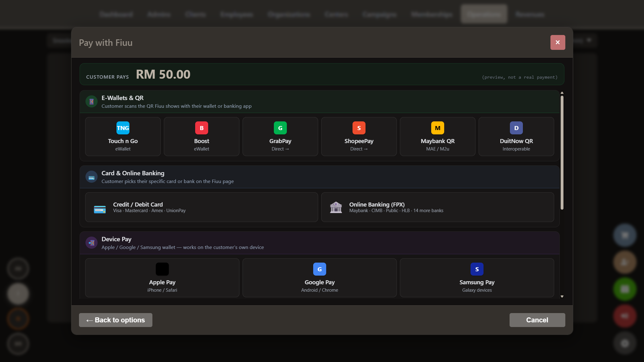Click the payment list scrollbar thumb
The image size is (644, 362).
click(x=562, y=152)
